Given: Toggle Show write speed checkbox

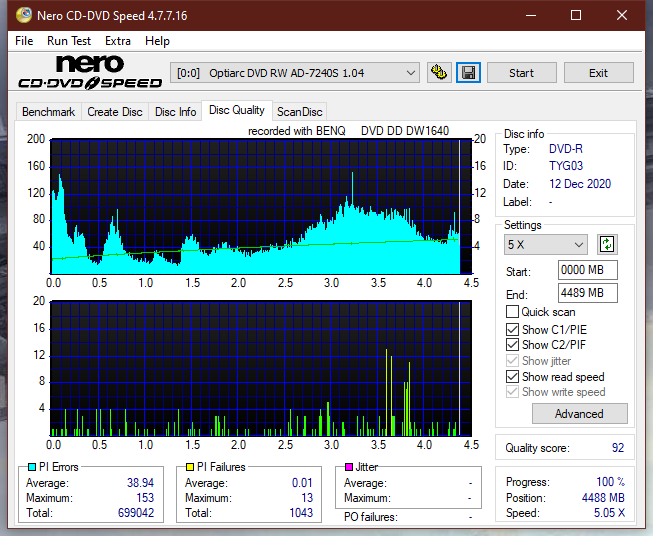Looking at the screenshot, I should 512,392.
